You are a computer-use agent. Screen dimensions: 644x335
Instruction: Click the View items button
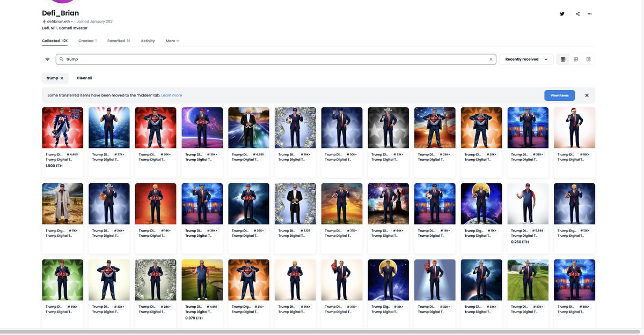click(x=559, y=95)
